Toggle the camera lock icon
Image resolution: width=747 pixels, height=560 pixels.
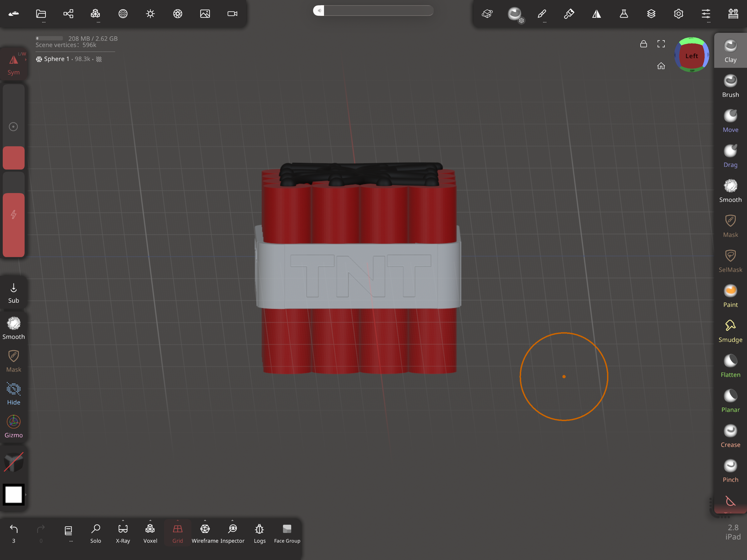pyautogui.click(x=643, y=44)
